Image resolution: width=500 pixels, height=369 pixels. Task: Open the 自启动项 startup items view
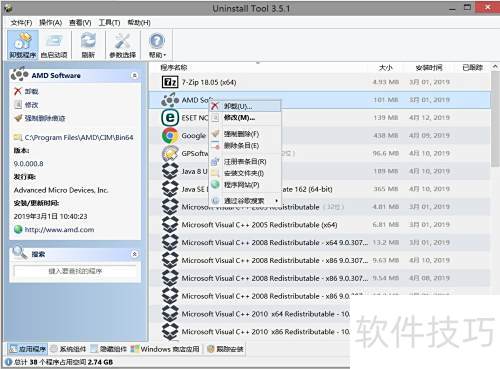click(x=54, y=45)
